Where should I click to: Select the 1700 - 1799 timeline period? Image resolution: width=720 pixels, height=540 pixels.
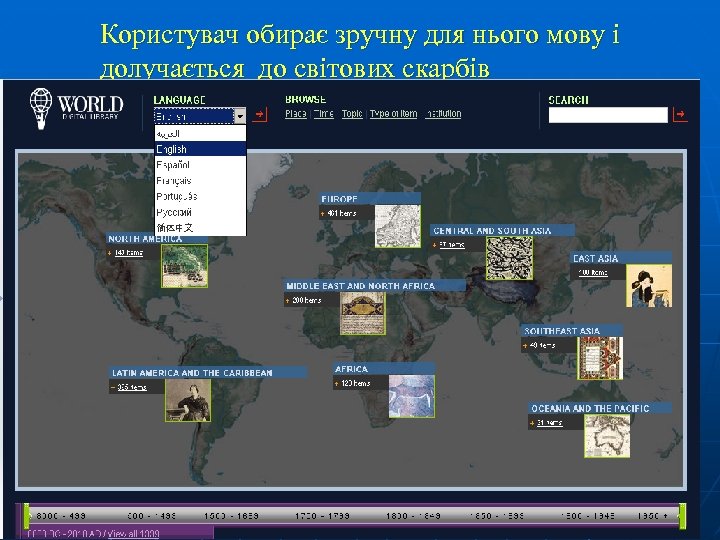pyautogui.click(x=322, y=516)
